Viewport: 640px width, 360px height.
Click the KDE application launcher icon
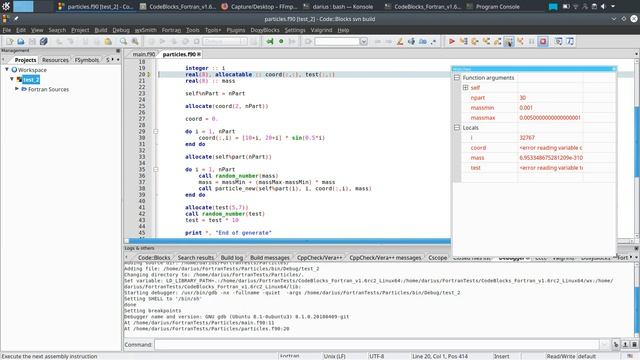(6, 6)
